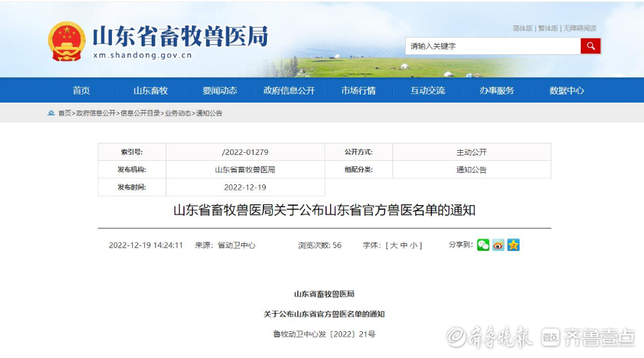Click 公开方式 label cell
This screenshot has width=644, height=358.
point(358,152)
